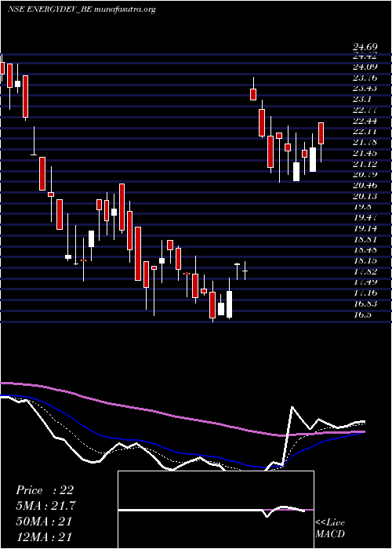392x549 pixels.
Task: Click the 21.78 price axis label
Action: click(365, 143)
